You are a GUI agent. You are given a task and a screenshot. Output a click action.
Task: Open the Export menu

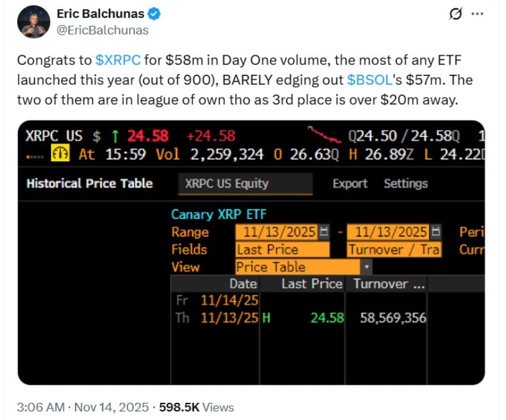click(350, 183)
